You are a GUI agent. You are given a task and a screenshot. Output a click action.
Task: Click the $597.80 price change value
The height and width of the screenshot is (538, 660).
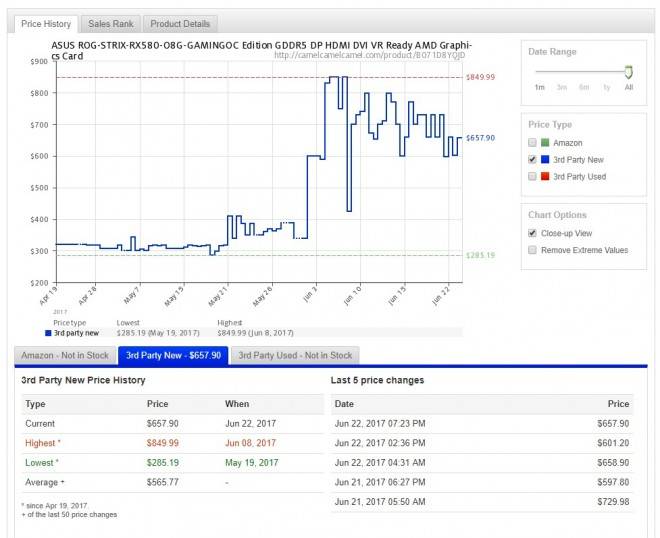click(613, 482)
